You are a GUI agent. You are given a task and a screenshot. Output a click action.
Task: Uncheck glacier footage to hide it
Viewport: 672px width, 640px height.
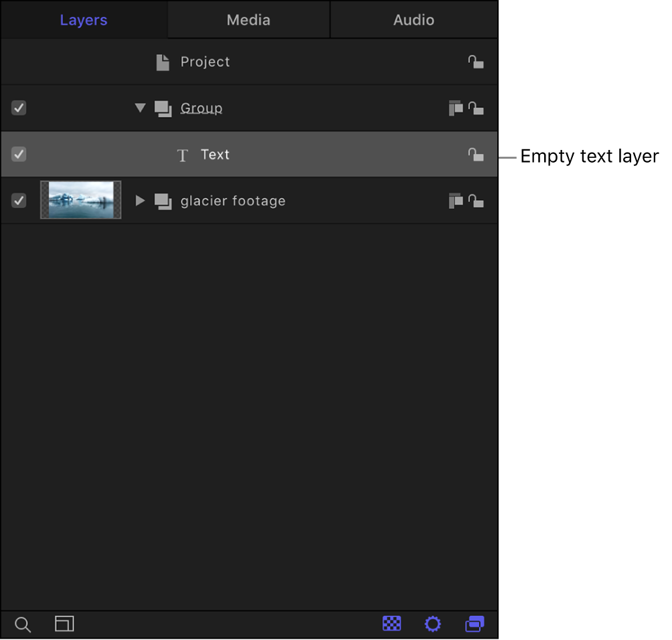click(x=19, y=200)
